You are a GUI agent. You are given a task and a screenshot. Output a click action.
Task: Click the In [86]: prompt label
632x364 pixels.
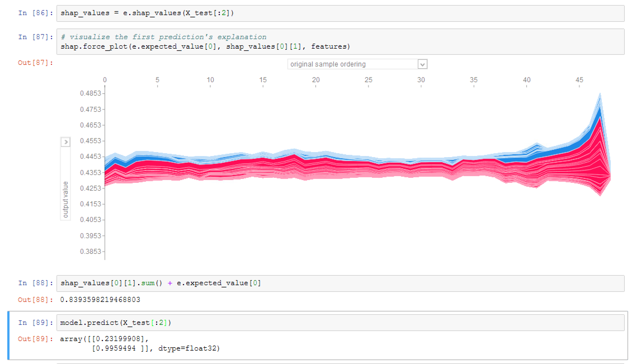tap(36, 13)
